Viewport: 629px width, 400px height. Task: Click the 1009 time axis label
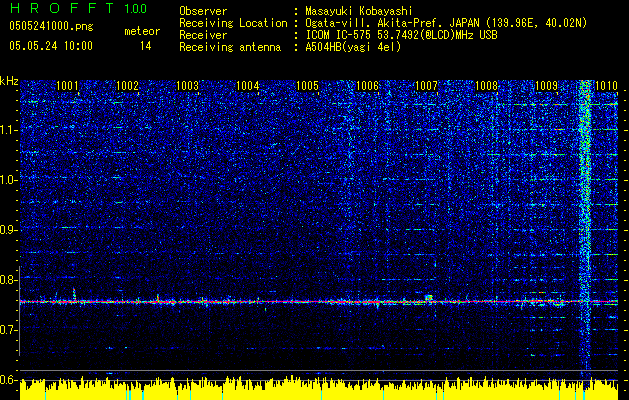click(546, 85)
